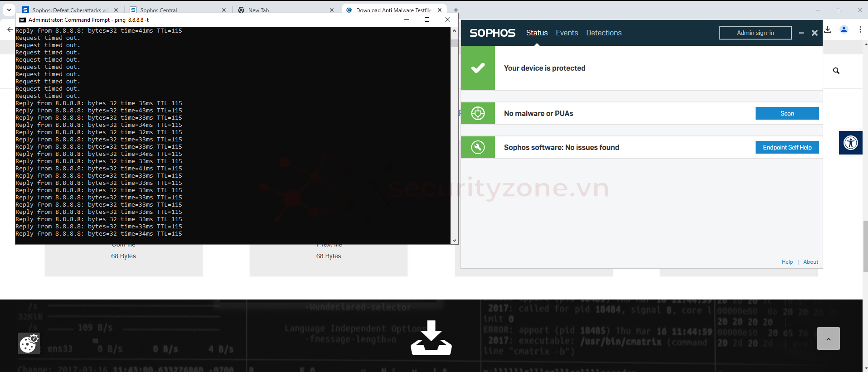The height and width of the screenshot is (372, 868).
Task: Close the Sophos Endpoint panel
Action: 815,33
